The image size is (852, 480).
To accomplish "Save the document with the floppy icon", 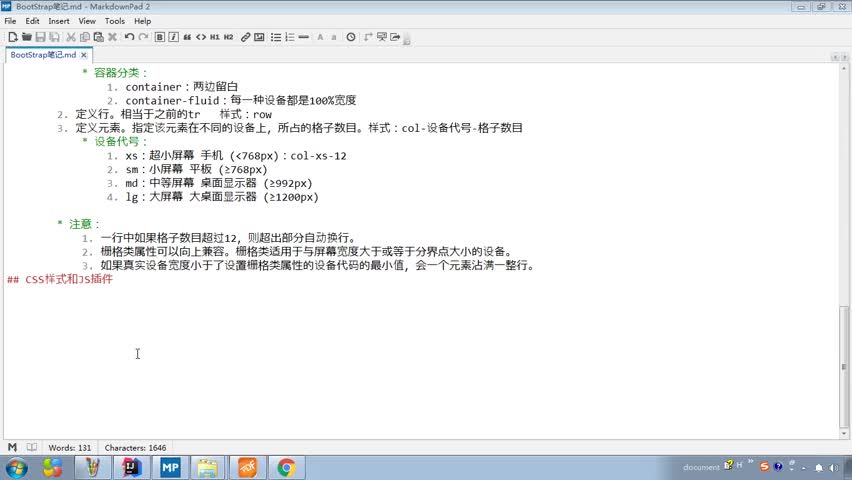I will (40, 37).
